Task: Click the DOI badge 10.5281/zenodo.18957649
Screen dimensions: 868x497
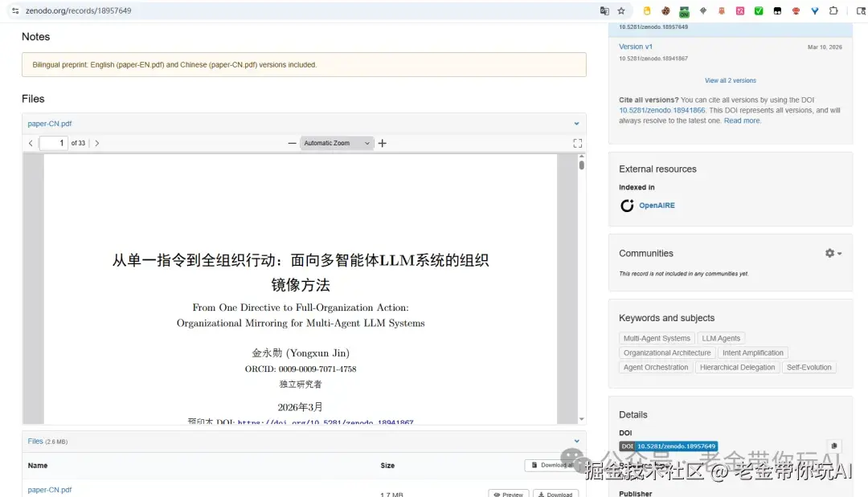Action: click(x=668, y=446)
